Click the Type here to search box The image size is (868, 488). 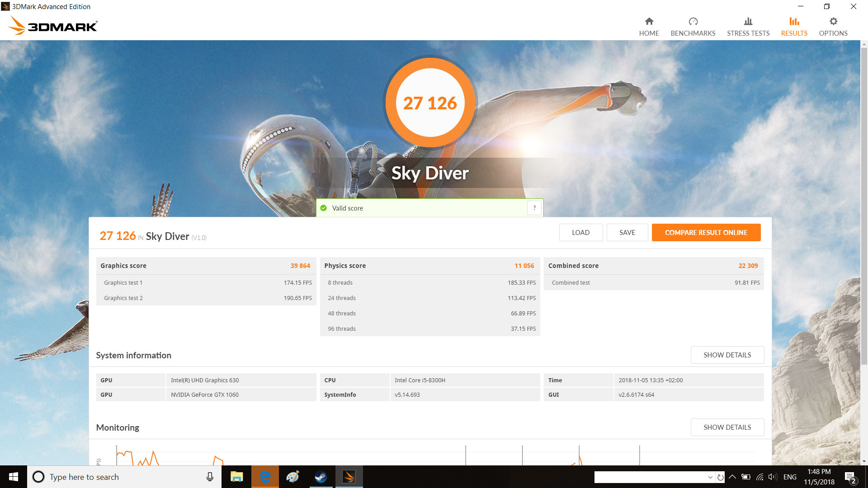tap(124, 477)
